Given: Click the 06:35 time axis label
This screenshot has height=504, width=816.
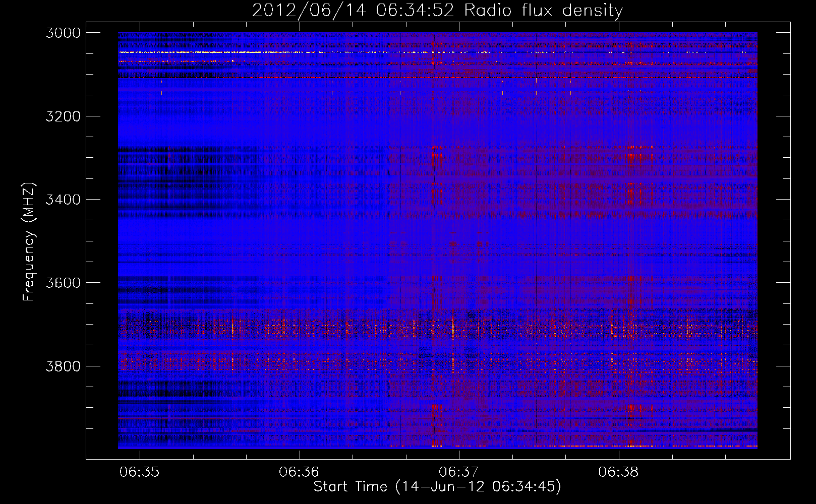Looking at the screenshot, I should 140,472.
